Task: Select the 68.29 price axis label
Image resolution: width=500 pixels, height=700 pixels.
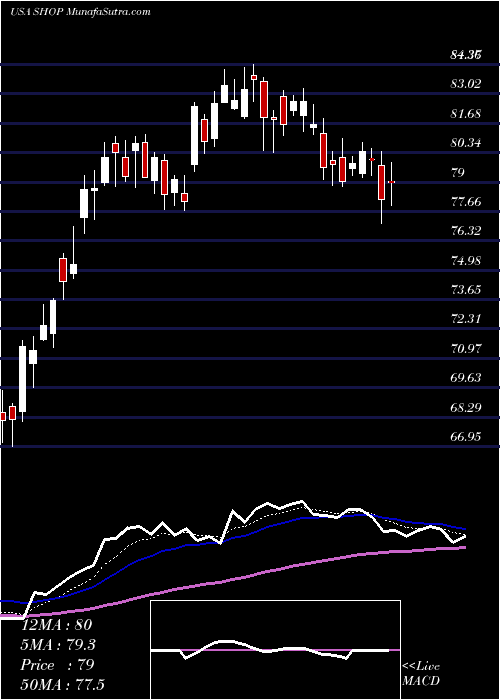Action: click(466, 408)
